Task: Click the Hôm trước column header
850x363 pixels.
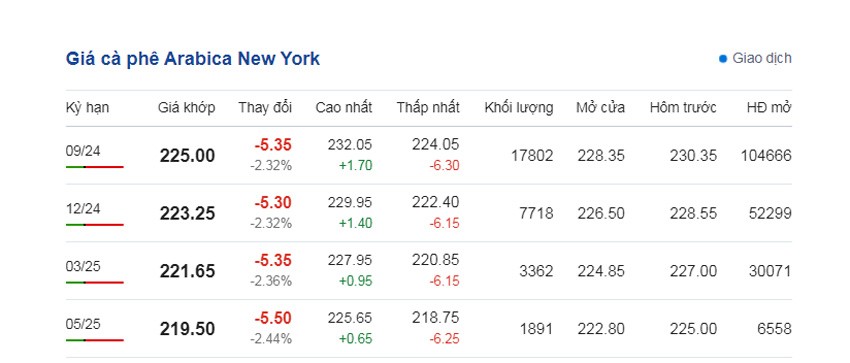Action: click(683, 108)
